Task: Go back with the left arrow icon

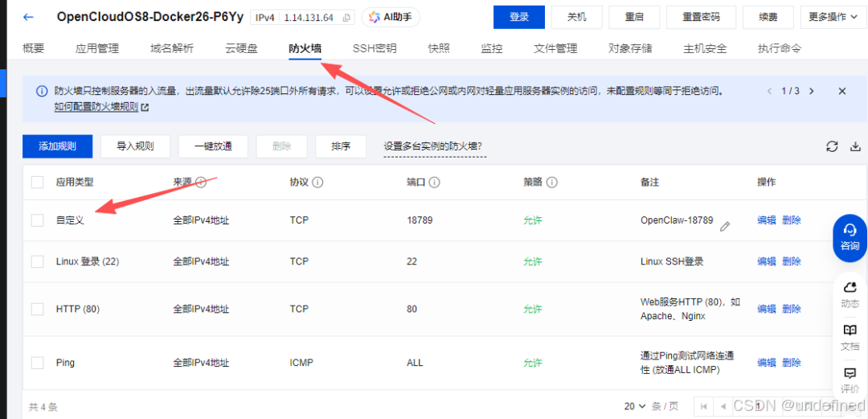Action: (x=28, y=17)
